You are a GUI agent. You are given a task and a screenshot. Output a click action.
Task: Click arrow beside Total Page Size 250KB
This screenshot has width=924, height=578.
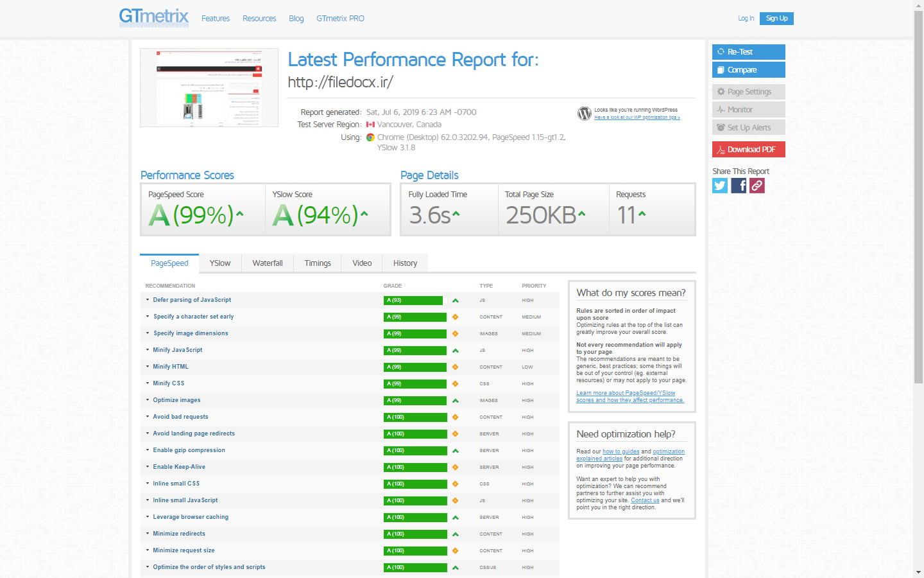click(x=582, y=213)
